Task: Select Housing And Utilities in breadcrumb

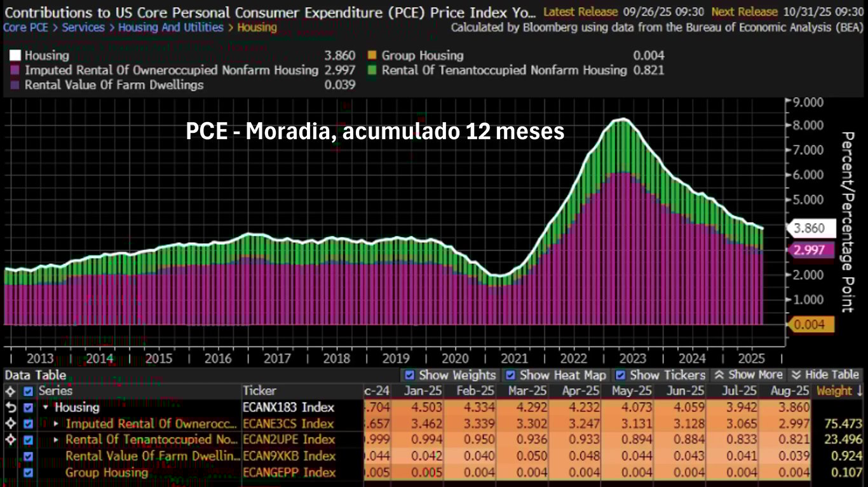Action: 171,28
